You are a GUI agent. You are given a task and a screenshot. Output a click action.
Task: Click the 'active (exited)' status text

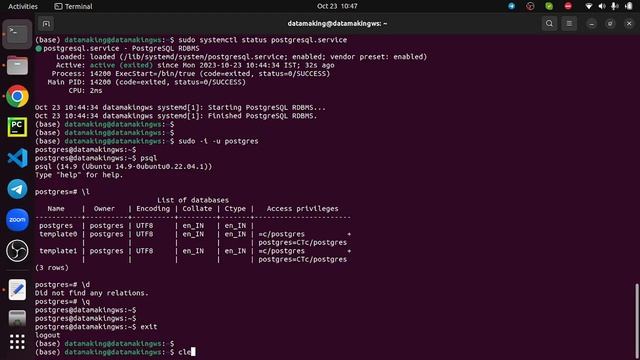click(x=121, y=65)
